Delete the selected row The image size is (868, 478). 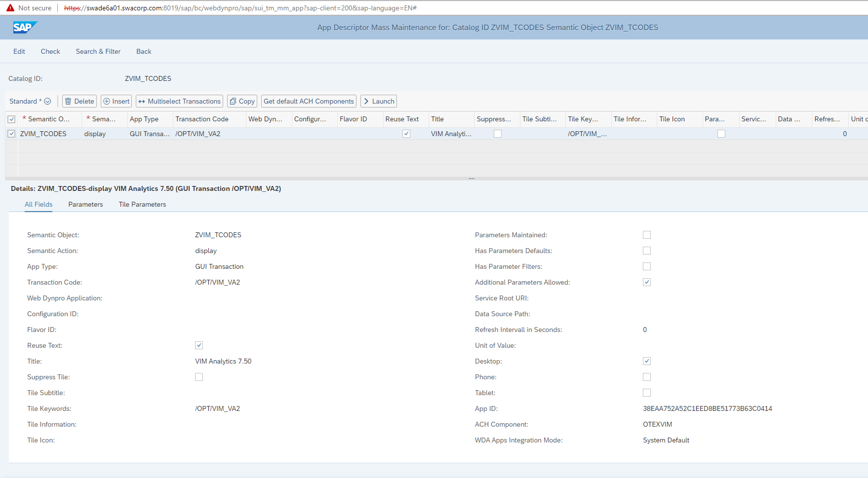pyautogui.click(x=79, y=101)
